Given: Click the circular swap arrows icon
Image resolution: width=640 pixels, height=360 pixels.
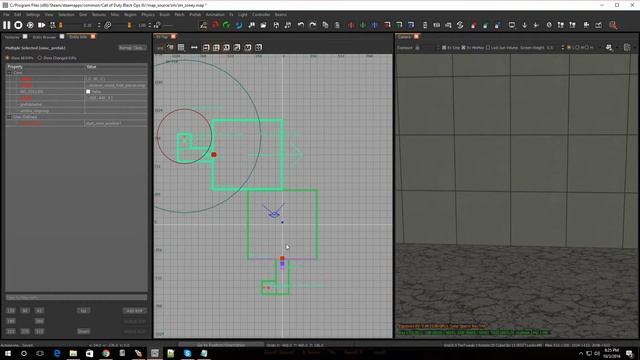Looking at the screenshot, I should coord(460,25).
